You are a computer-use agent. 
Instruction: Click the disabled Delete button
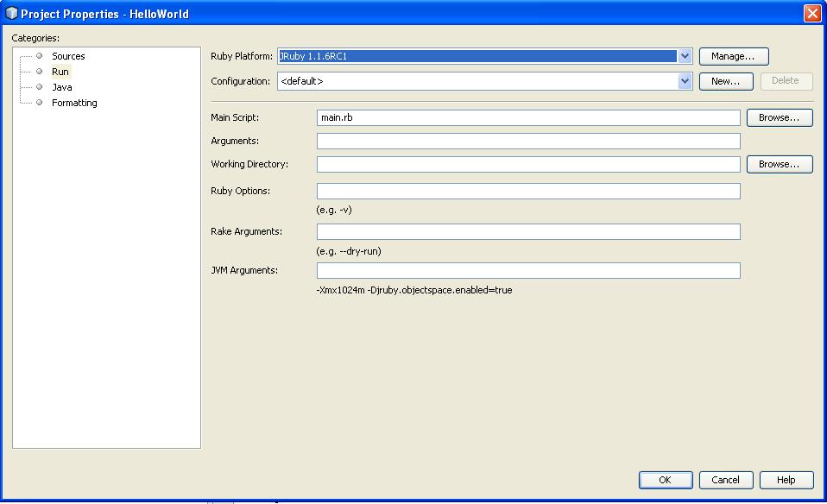(786, 80)
